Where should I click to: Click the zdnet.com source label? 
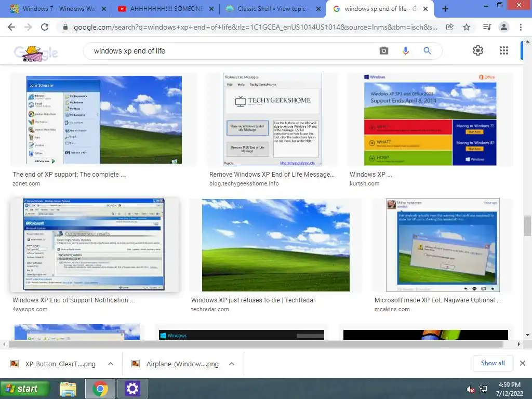pyautogui.click(x=26, y=183)
